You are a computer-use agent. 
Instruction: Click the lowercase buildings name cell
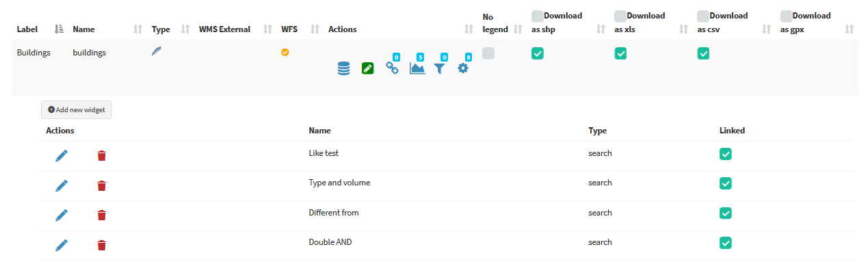pyautogui.click(x=89, y=52)
